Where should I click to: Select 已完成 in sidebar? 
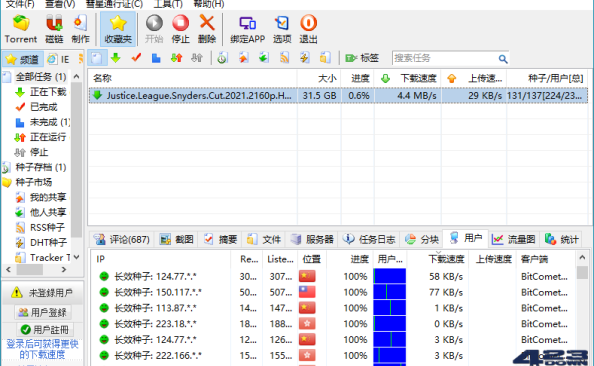(43, 107)
